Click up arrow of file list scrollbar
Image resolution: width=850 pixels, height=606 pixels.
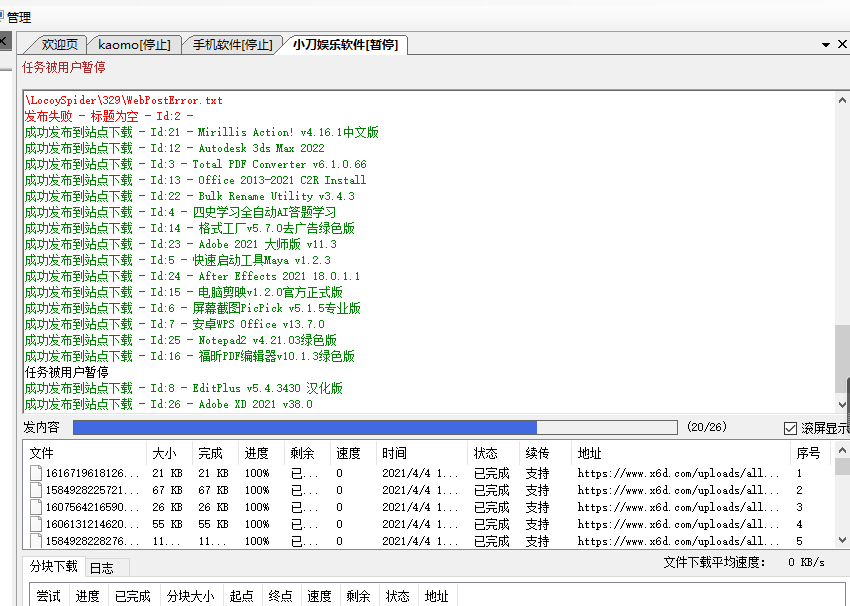tap(842, 450)
